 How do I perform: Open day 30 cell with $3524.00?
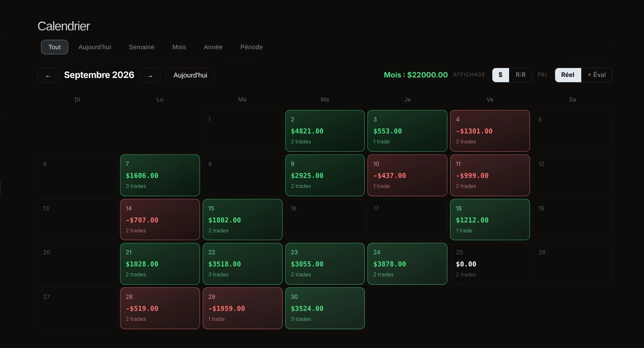325,308
